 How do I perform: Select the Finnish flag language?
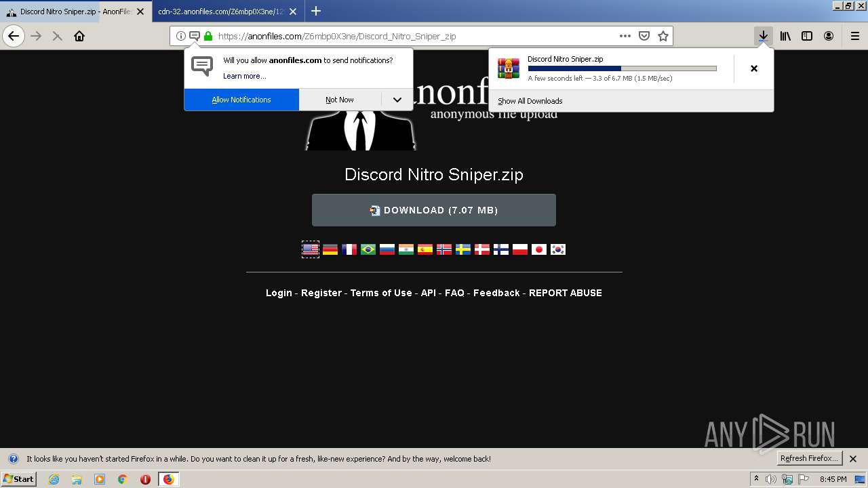click(x=501, y=249)
